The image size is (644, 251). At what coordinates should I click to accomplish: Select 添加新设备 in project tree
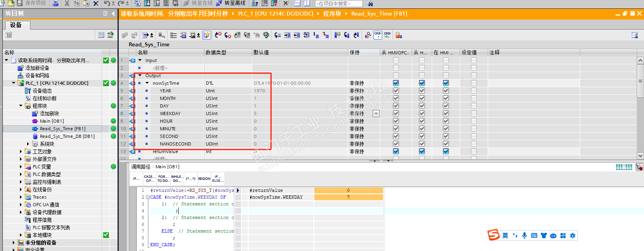pos(37,68)
